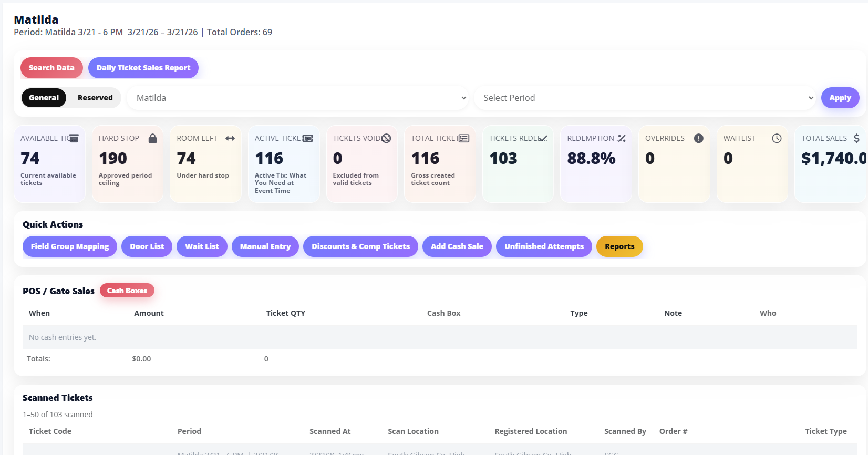868x455 pixels.
Task: Click the 'Period' column header
Action: pos(189,431)
